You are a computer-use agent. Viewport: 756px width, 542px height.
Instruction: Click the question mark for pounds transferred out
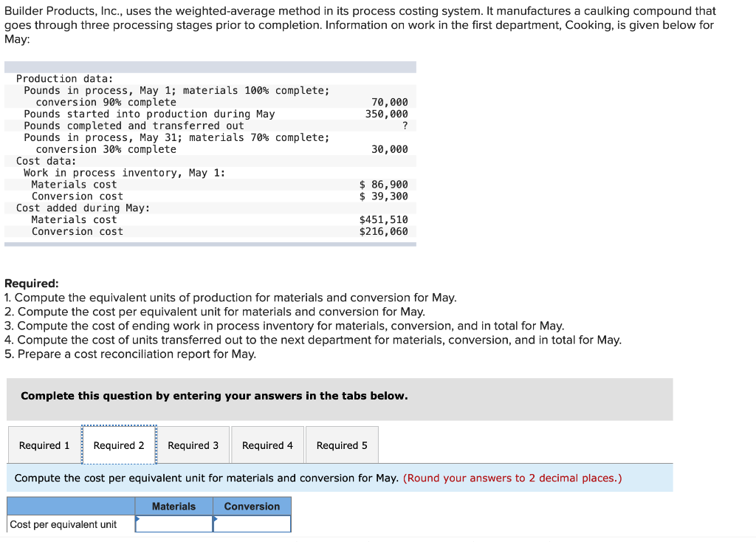[405, 126]
